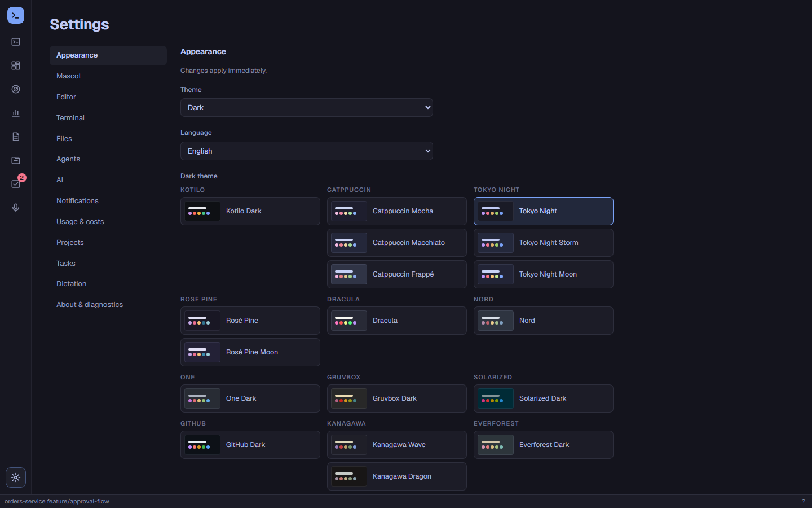Open the Language dropdown set to English
This screenshot has height=508, width=812.
[307, 151]
